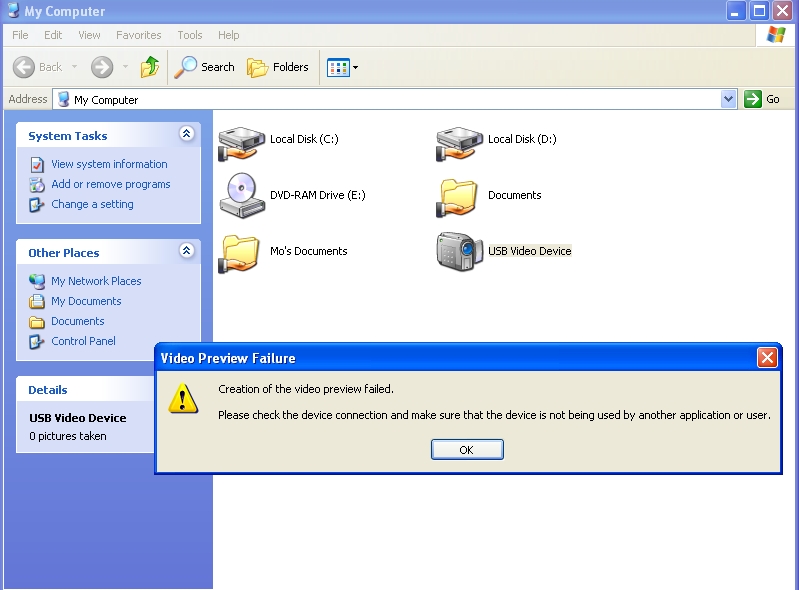The width and height of the screenshot is (799, 590).
Task: Click the '0 pictures taken' text
Action: click(68, 436)
